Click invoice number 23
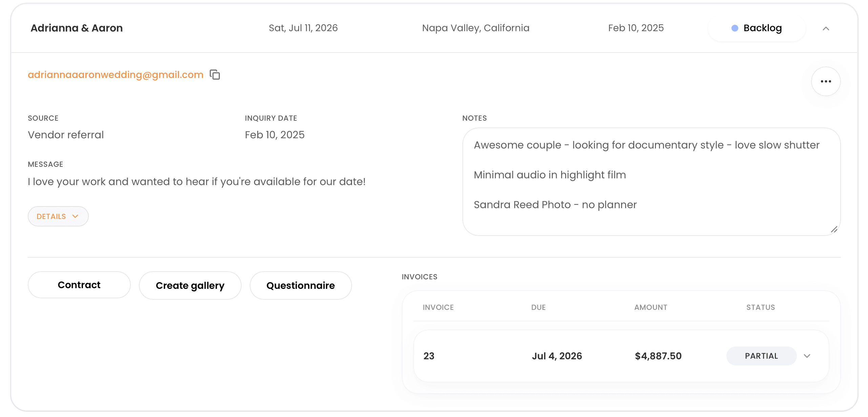 coord(429,356)
